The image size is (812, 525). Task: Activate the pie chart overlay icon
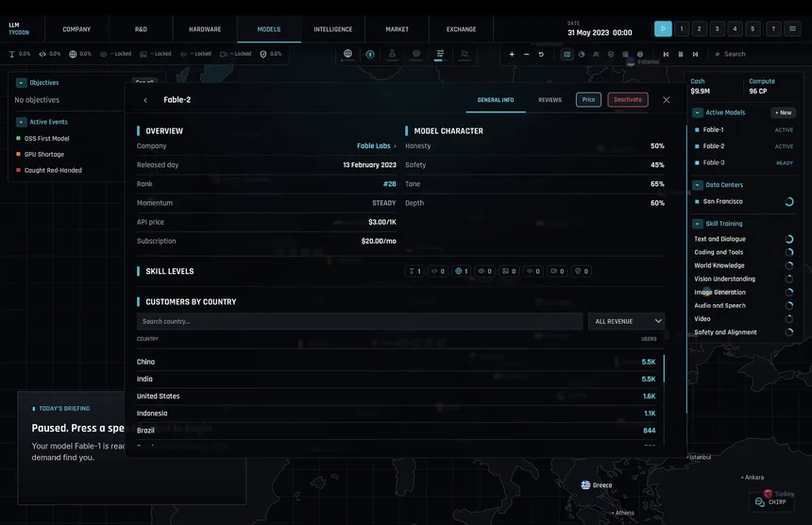coord(582,54)
